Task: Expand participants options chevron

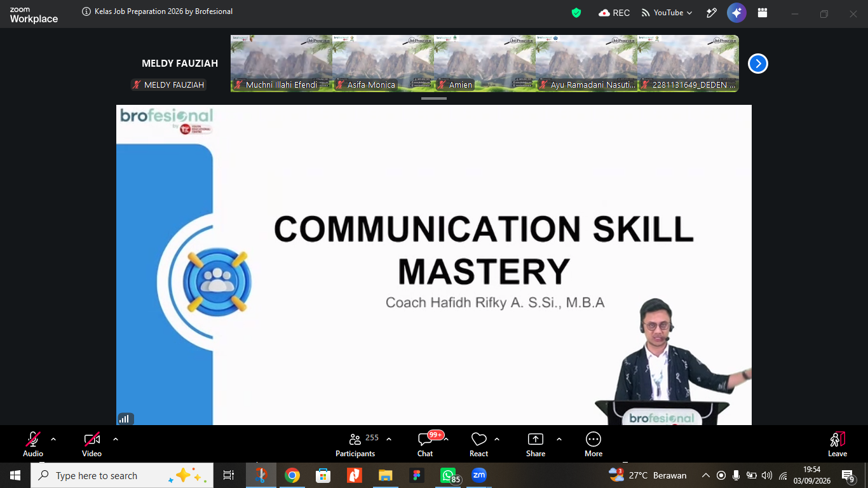Action: coord(389,439)
